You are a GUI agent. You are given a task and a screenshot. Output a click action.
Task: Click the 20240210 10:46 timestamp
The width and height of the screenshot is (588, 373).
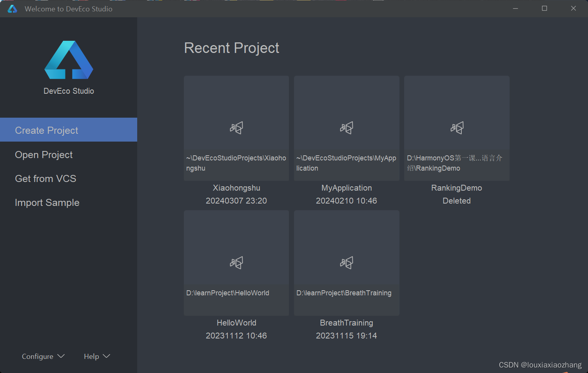pyautogui.click(x=347, y=201)
